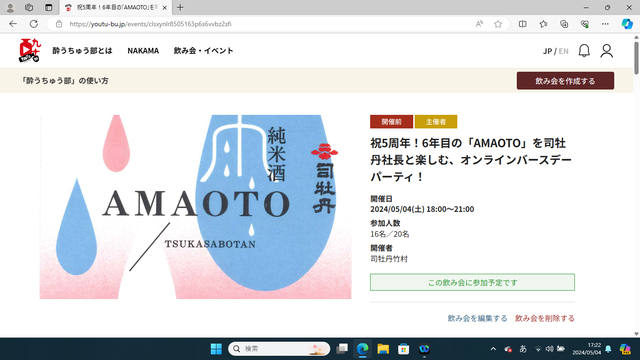The width and height of the screenshot is (640, 360).
Task: Click the 開催前 status badge
Action: pyautogui.click(x=391, y=122)
